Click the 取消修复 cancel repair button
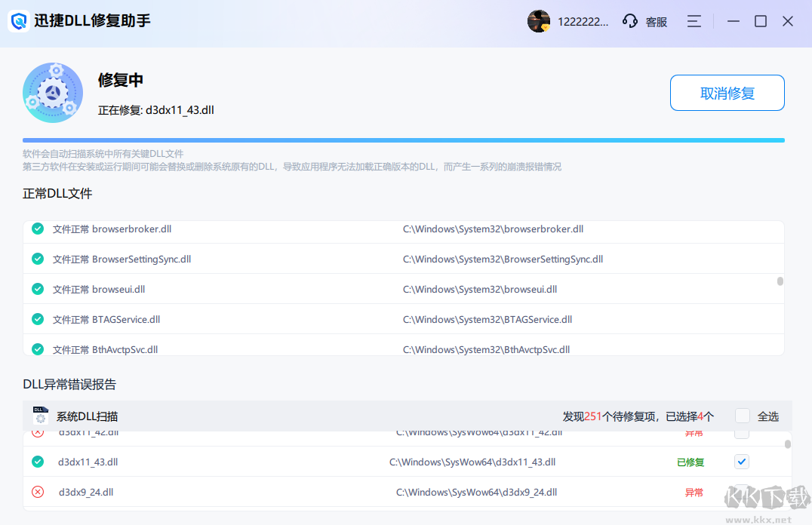 [726, 93]
